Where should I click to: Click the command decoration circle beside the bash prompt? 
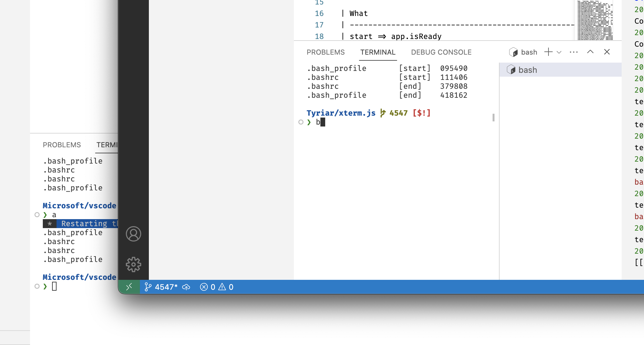(301, 122)
